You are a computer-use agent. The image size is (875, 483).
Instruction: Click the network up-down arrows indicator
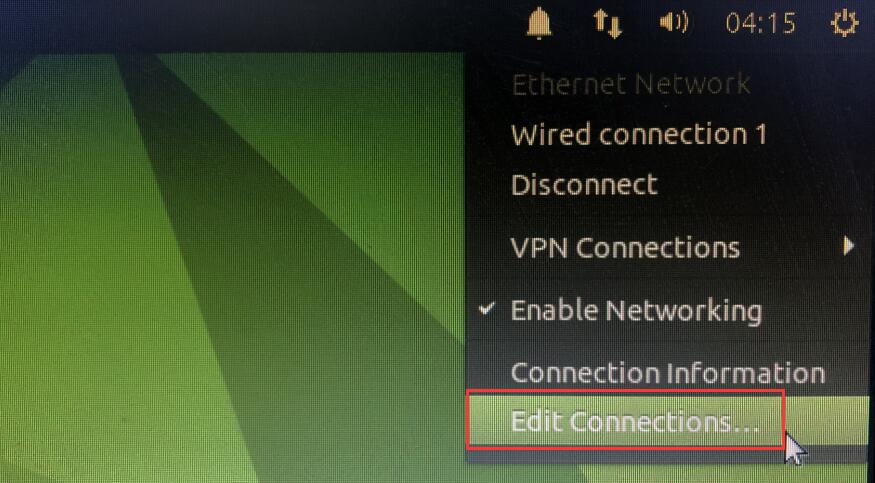tap(607, 25)
